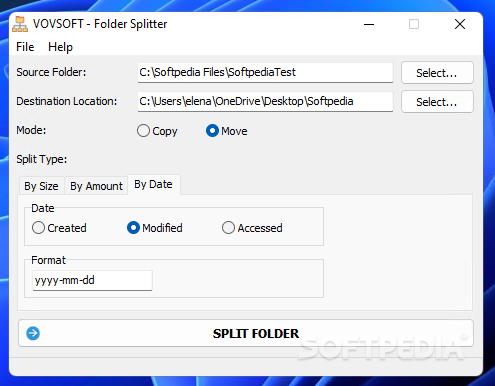Click the 'Source Folder:' label
The height and width of the screenshot is (386, 495).
pos(51,72)
